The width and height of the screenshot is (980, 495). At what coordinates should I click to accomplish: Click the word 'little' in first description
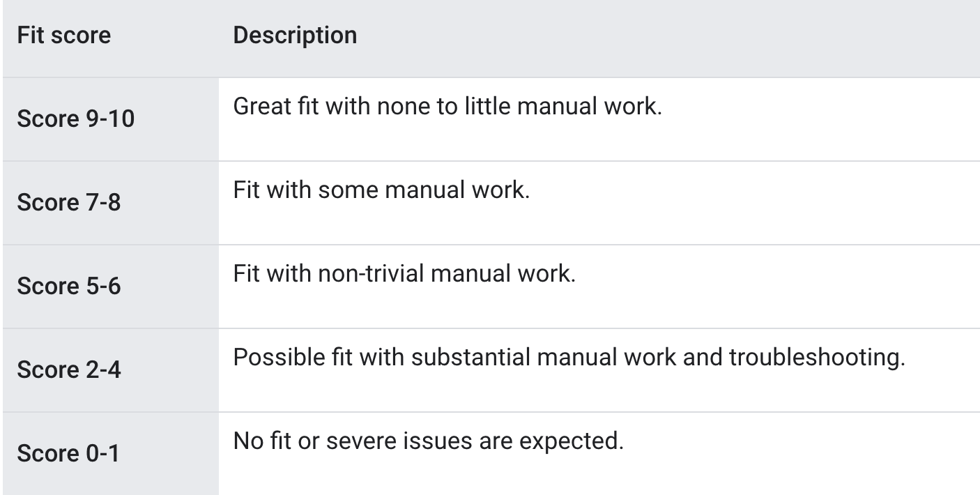[523, 107]
